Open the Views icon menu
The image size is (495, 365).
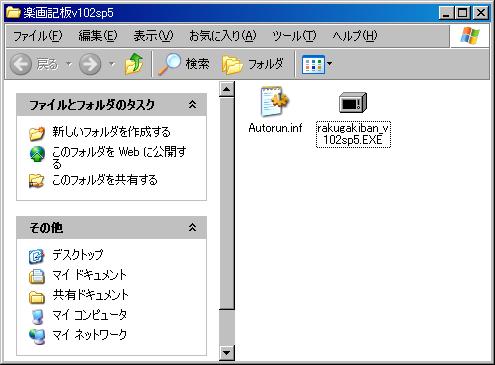click(x=313, y=64)
